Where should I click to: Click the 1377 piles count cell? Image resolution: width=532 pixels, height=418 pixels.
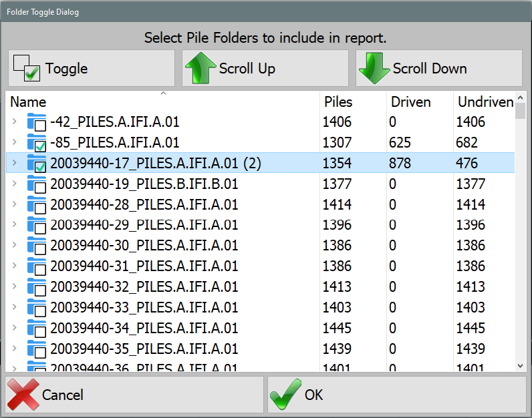[337, 184]
